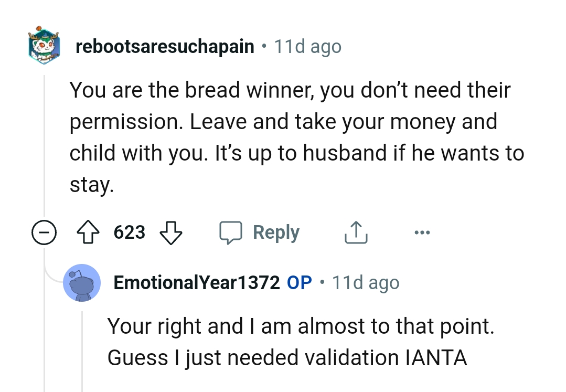The width and height of the screenshot is (566, 392).
Task: Click the reply's 11d ago timestamp
Action: tap(366, 283)
